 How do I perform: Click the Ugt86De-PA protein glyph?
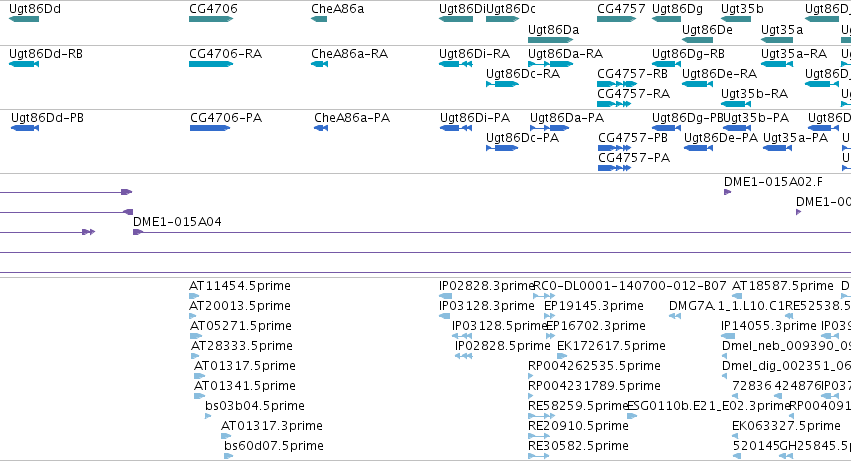coord(698,148)
